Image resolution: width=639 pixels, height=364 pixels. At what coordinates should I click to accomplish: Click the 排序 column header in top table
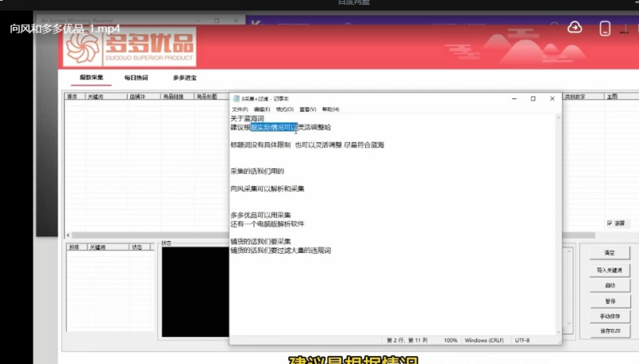75,97
